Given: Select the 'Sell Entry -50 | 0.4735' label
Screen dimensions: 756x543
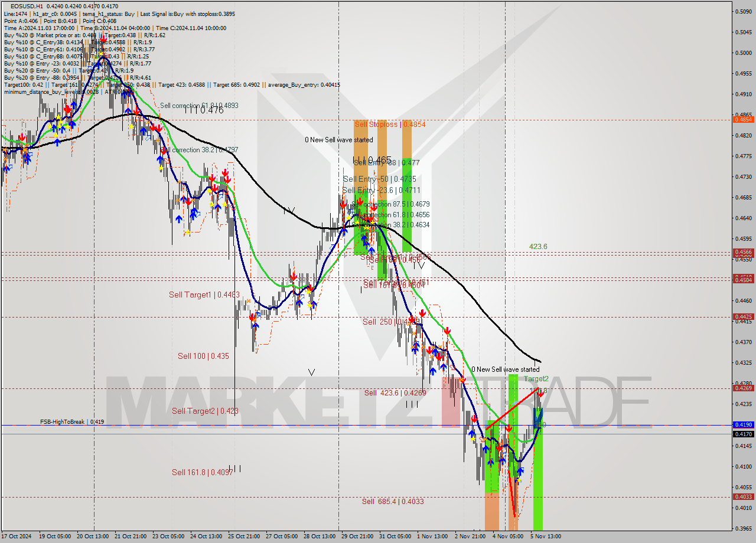Looking at the screenshot, I should pyautogui.click(x=380, y=179).
